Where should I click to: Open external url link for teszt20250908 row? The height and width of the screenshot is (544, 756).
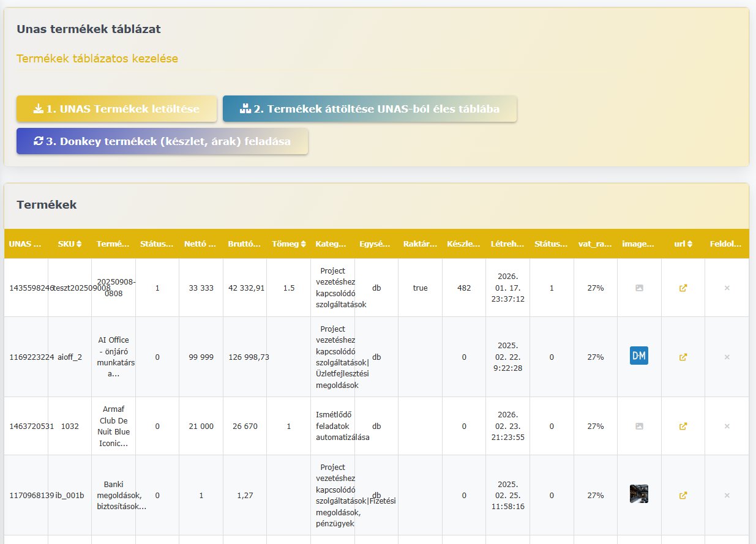(683, 288)
